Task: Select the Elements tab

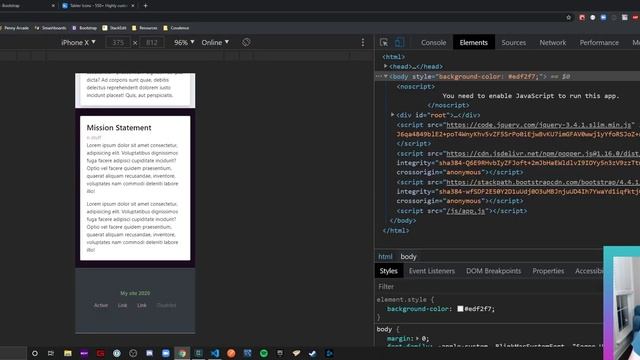Action: 473,42
